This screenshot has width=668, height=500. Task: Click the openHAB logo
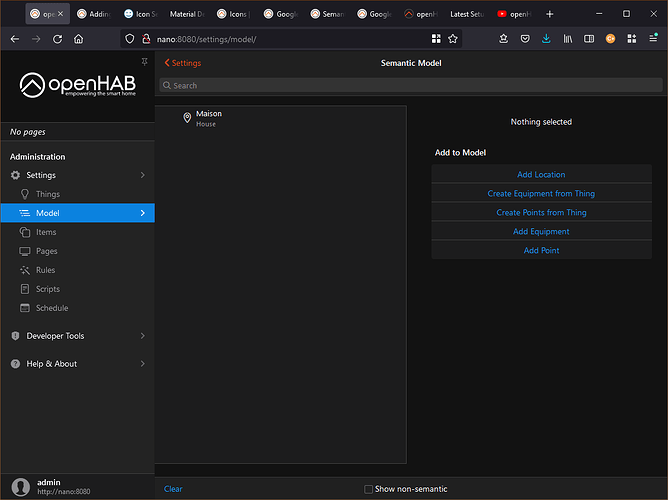click(78, 85)
